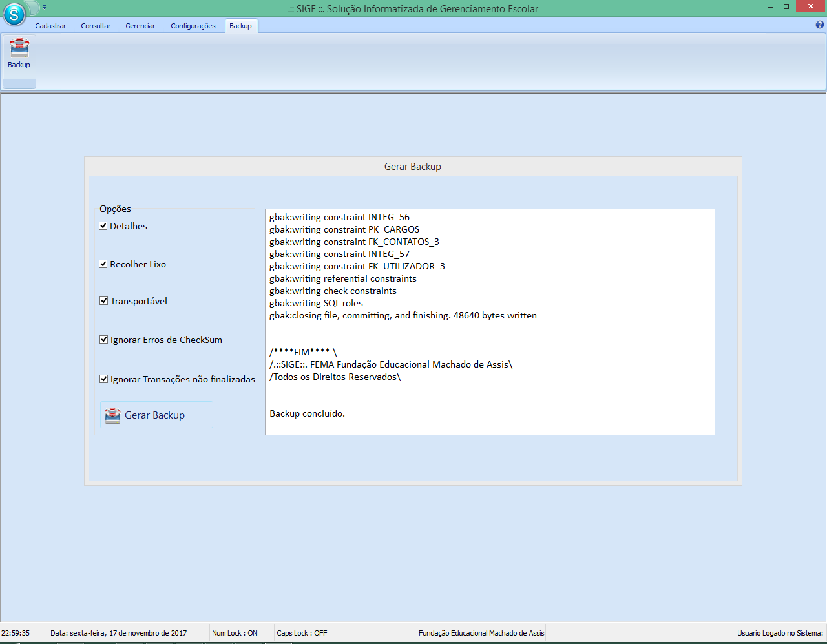Toggle Ignorar Transações não finalizadas
Screen dimensions: 827x644
tap(104, 379)
